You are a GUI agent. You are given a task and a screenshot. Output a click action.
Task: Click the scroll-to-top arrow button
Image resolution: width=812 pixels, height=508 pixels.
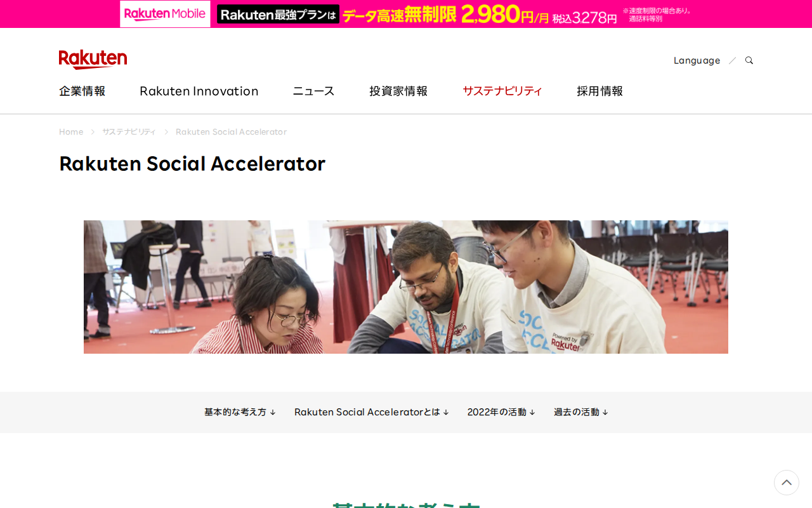[x=787, y=483]
